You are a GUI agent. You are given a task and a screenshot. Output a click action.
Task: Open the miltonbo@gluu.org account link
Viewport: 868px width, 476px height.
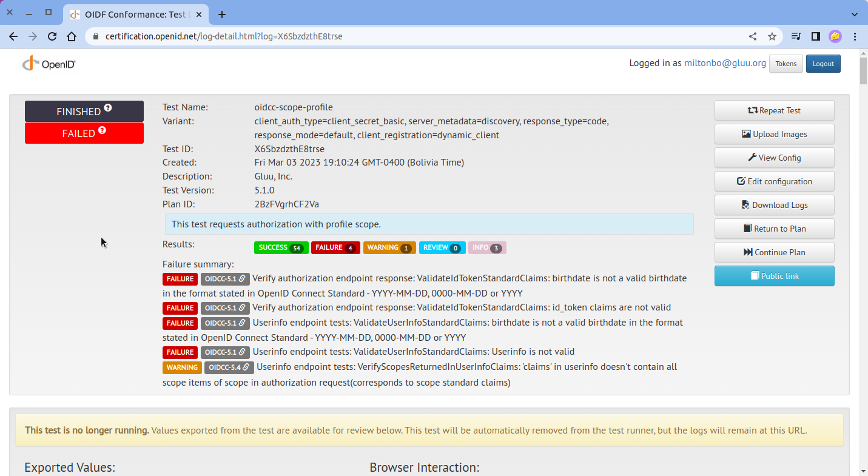(725, 63)
